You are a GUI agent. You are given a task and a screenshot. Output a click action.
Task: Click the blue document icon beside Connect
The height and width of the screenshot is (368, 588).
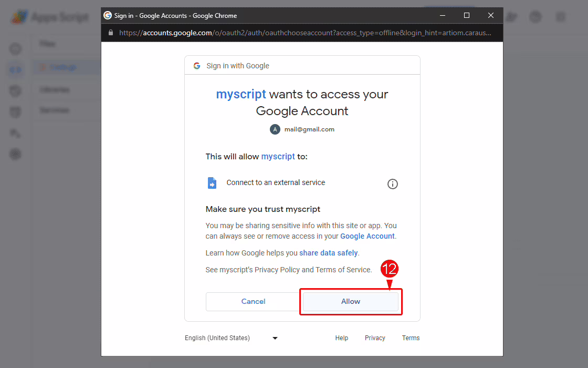(212, 183)
